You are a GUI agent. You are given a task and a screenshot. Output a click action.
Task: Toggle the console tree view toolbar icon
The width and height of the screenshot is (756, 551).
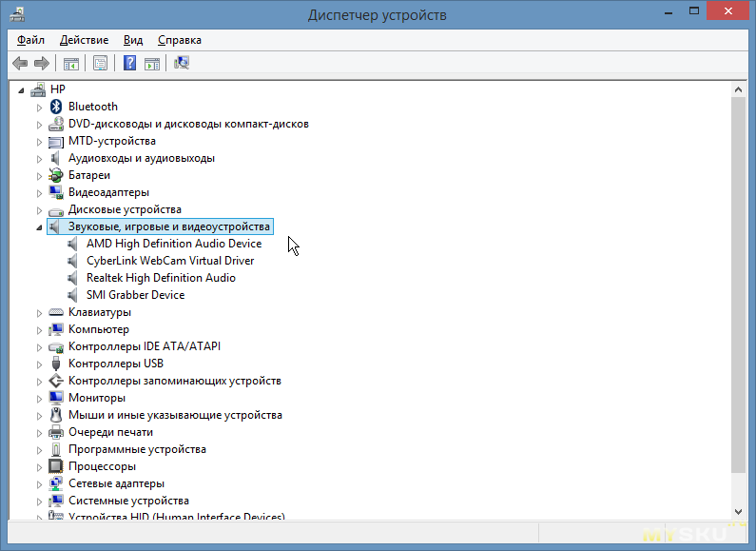[71, 63]
